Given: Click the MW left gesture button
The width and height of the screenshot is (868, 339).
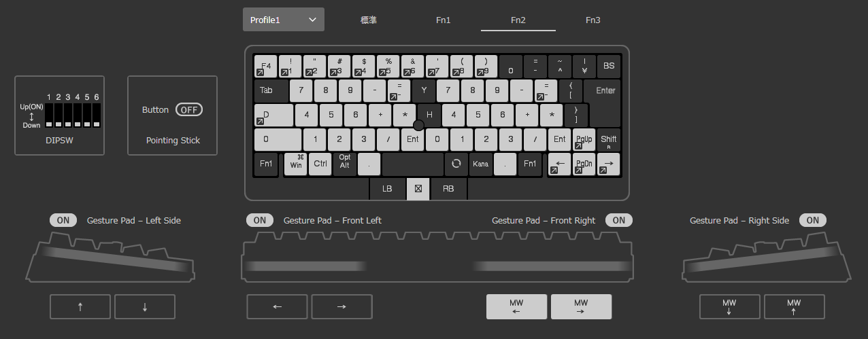Looking at the screenshot, I should [x=516, y=306].
